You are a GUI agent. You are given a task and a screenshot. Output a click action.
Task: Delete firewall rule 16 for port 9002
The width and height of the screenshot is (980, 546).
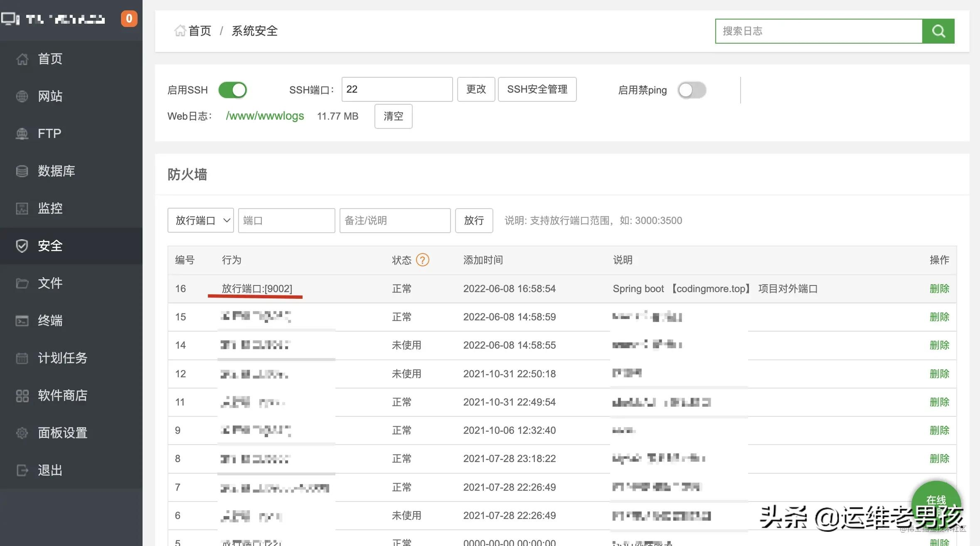(x=940, y=288)
